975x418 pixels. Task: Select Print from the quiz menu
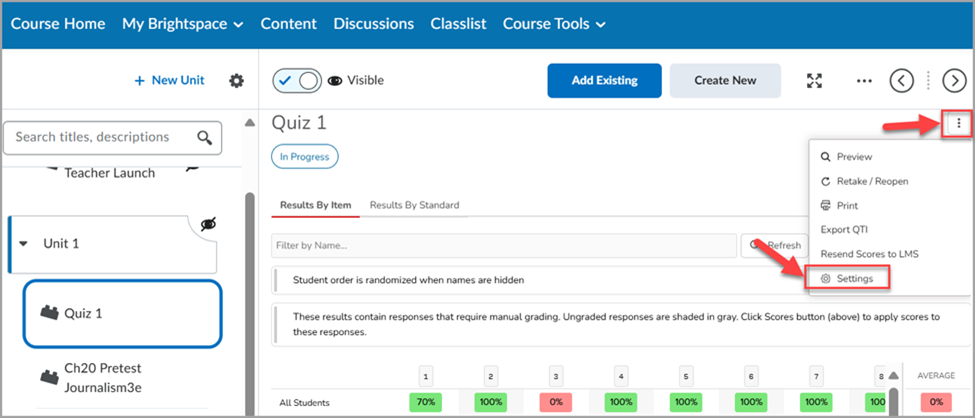[x=847, y=205]
